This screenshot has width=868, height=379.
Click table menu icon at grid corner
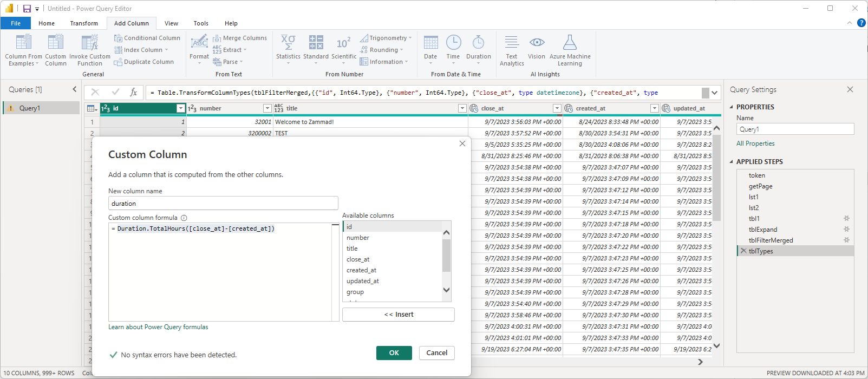[92, 108]
